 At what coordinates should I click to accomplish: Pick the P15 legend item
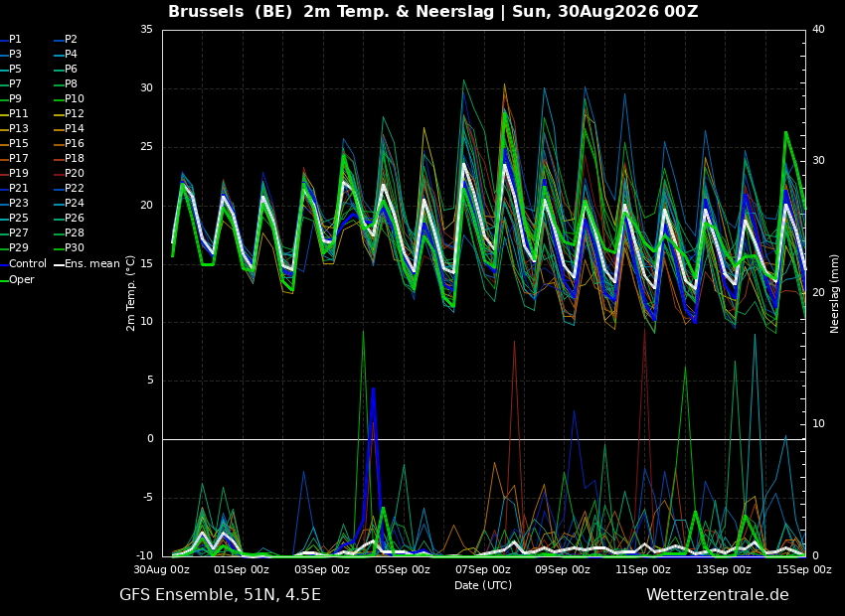tap(14, 144)
